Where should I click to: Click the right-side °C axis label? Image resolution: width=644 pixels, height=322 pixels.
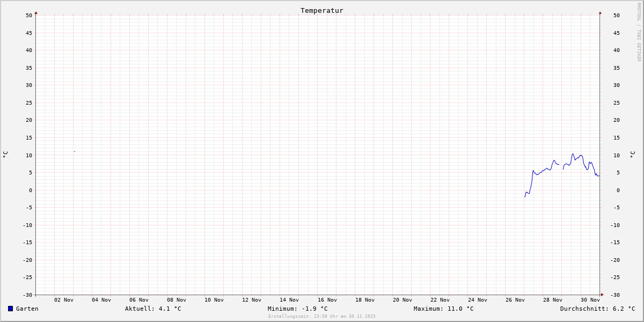pyautogui.click(x=632, y=155)
